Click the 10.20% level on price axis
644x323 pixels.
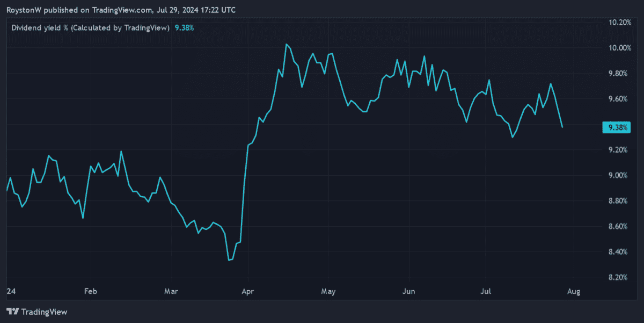tap(620, 23)
